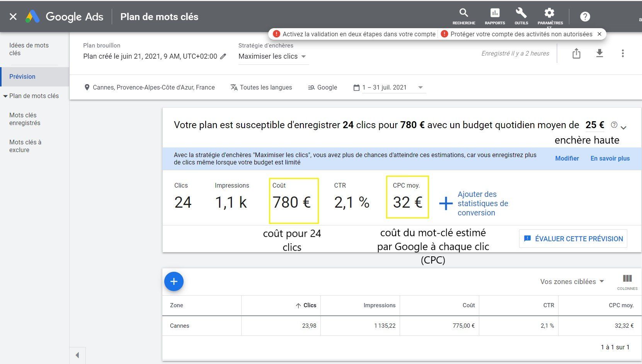Download the keyword plan forecast

599,53
